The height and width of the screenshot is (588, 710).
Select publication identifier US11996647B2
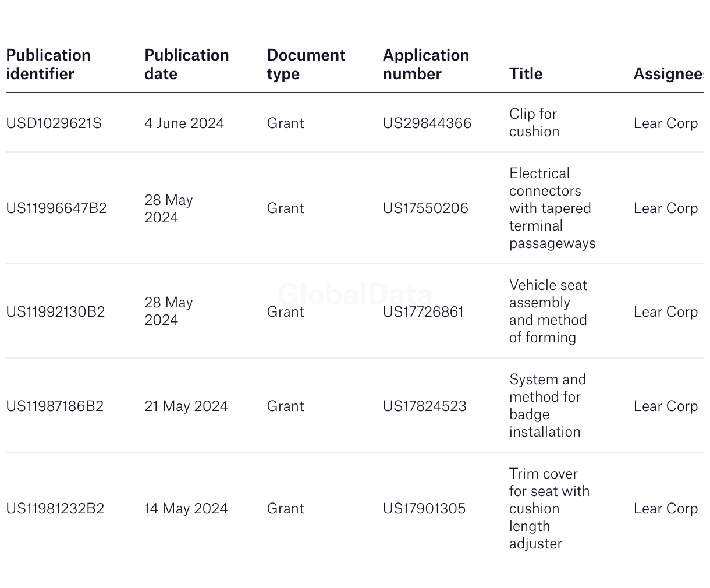coord(56,208)
